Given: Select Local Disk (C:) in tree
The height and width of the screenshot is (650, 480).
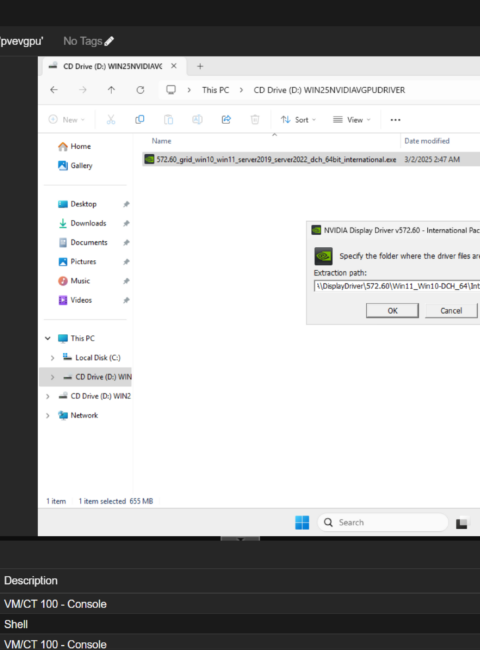Looking at the screenshot, I should click(98, 357).
